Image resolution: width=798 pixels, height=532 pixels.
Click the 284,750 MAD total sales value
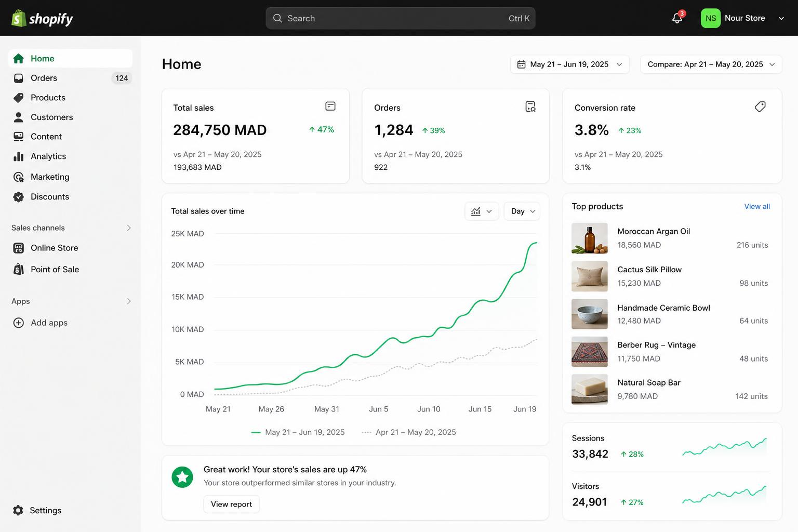click(220, 130)
